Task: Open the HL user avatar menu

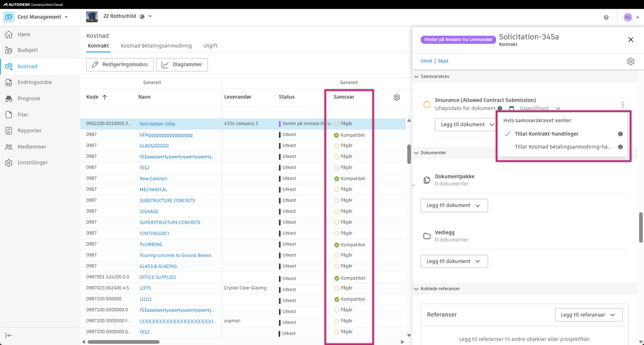Action: [x=628, y=17]
